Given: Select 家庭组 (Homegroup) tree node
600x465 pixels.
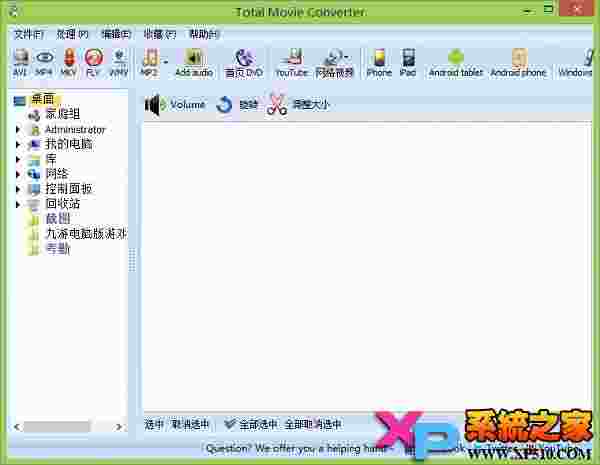Looking at the screenshot, I should coord(62,114).
